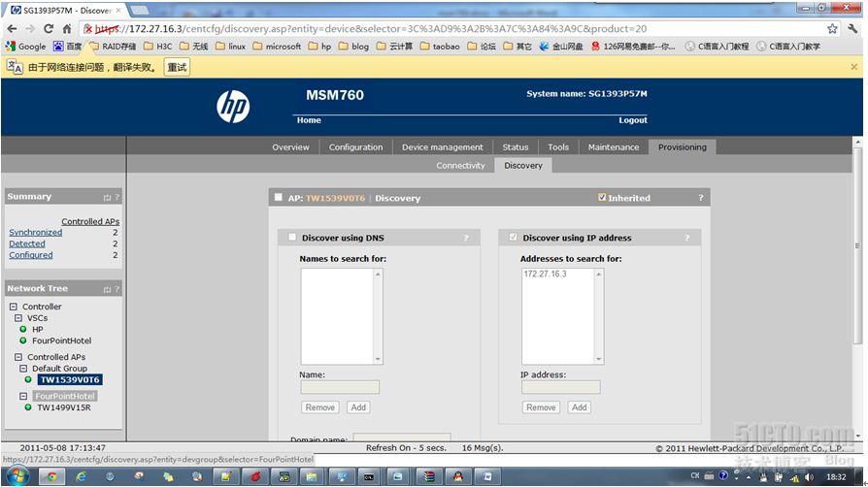Switch to the Overview tab

coord(290,147)
